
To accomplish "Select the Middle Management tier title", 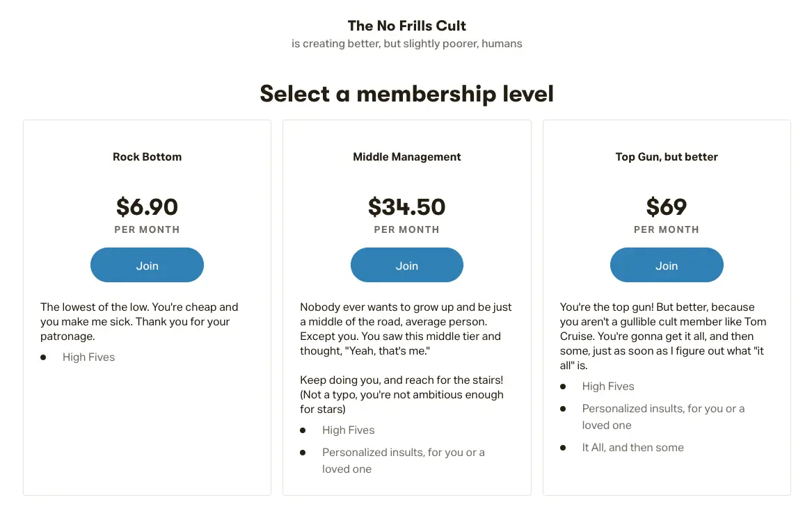I will click(406, 156).
